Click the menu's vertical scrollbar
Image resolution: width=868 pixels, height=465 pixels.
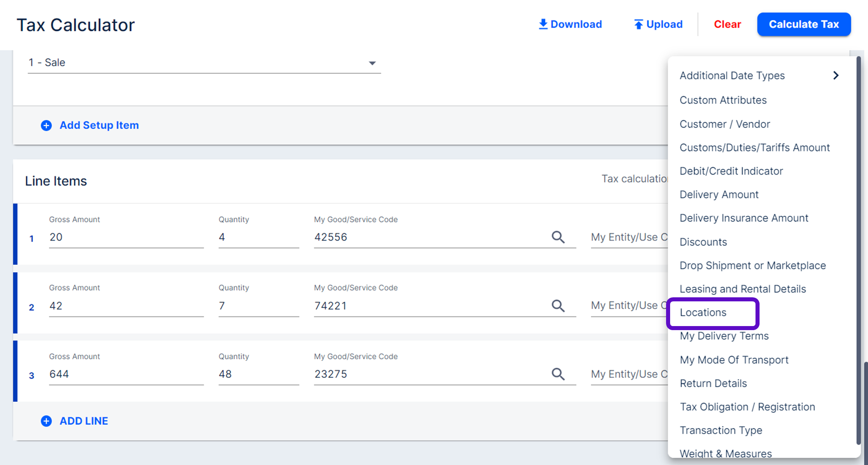pos(859,243)
